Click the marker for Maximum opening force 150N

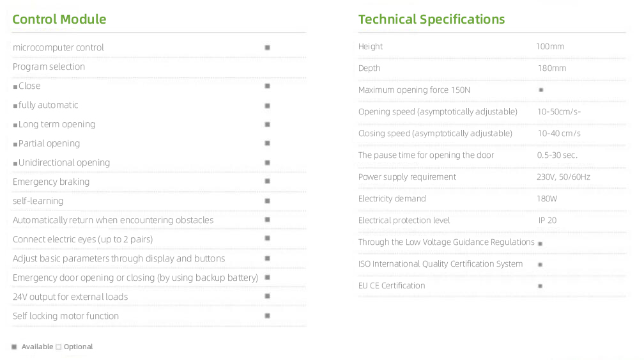pyautogui.click(x=541, y=90)
